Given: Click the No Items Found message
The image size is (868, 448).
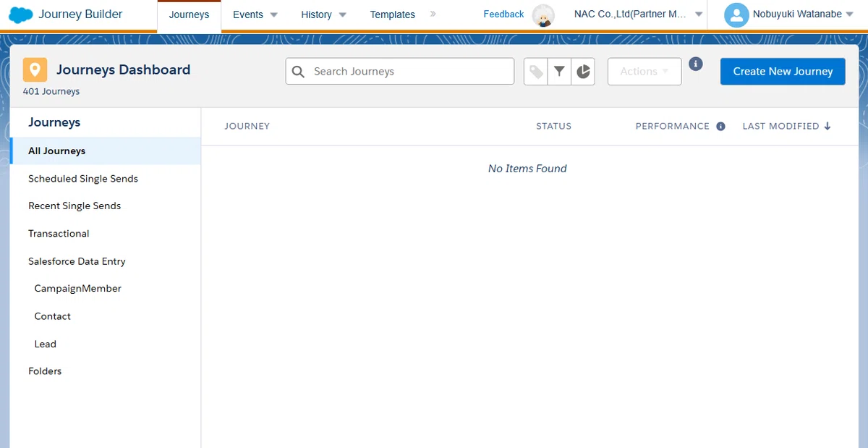Looking at the screenshot, I should tap(527, 169).
